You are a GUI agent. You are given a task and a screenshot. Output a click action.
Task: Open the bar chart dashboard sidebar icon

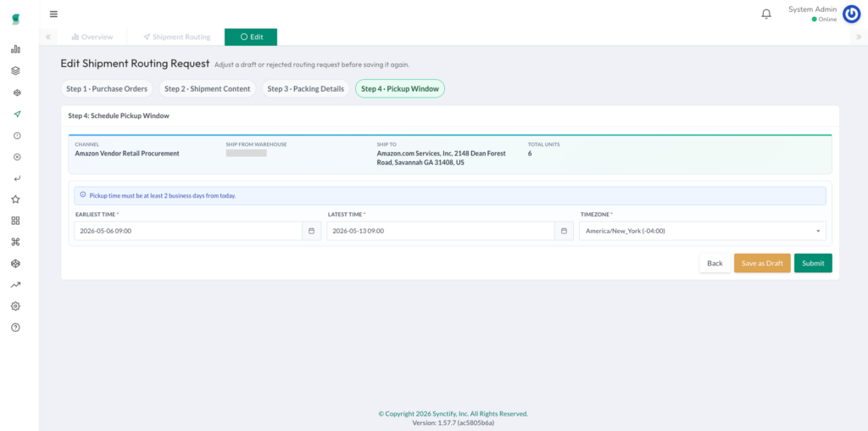coord(15,49)
